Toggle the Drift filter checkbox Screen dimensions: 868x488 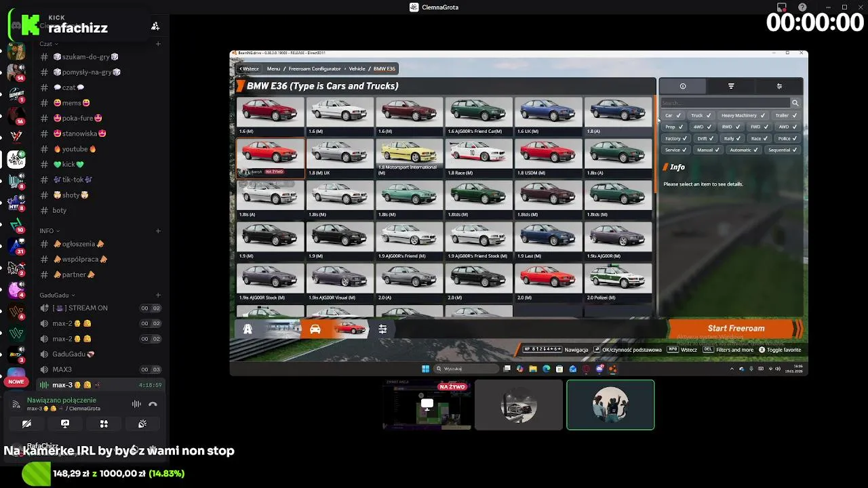click(x=705, y=138)
